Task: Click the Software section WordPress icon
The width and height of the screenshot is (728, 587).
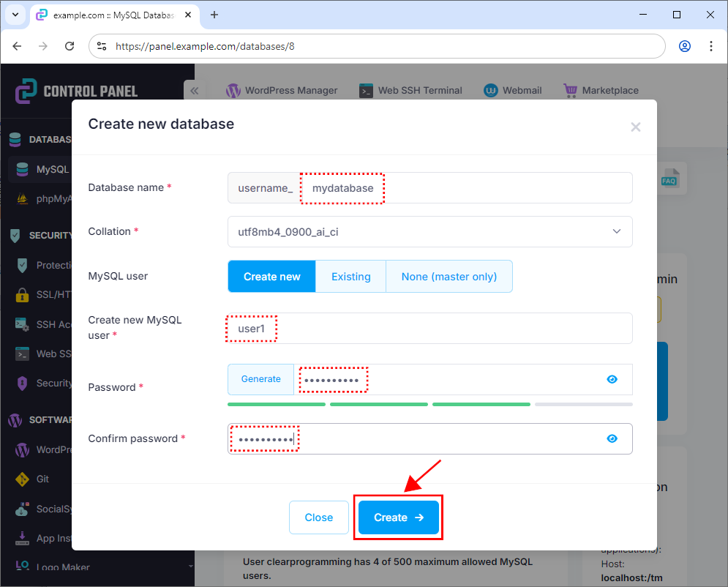Action: pyautogui.click(x=15, y=420)
